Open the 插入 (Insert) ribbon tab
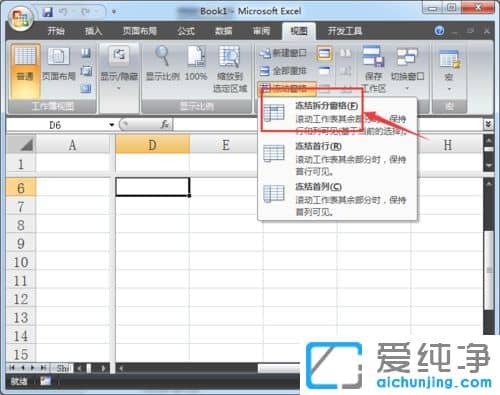500x395 pixels. (x=93, y=31)
